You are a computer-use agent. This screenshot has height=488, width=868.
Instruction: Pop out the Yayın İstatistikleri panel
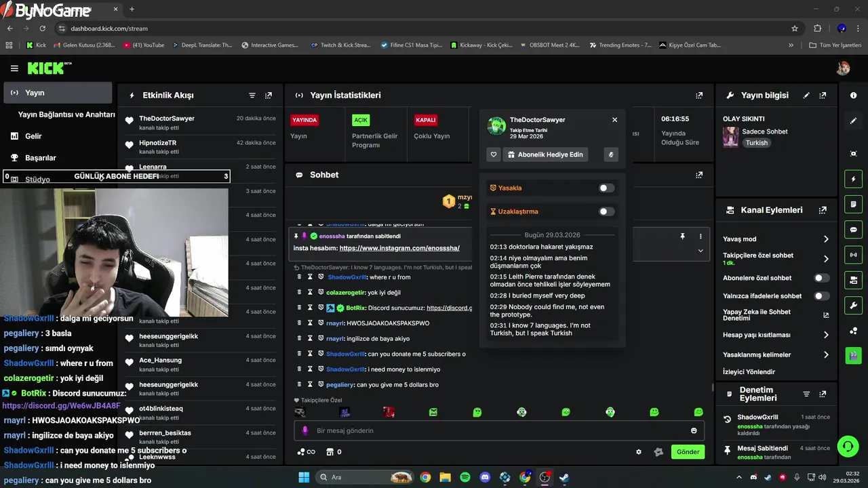pyautogui.click(x=699, y=96)
